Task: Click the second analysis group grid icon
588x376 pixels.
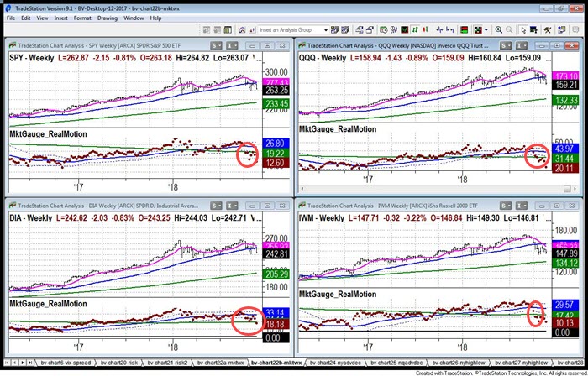Action: coord(345,30)
